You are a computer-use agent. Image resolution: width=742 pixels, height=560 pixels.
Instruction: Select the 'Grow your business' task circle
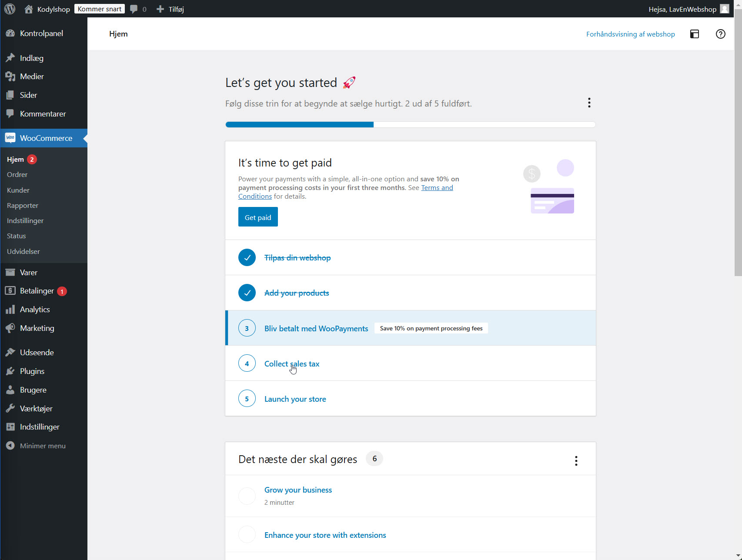point(247,496)
